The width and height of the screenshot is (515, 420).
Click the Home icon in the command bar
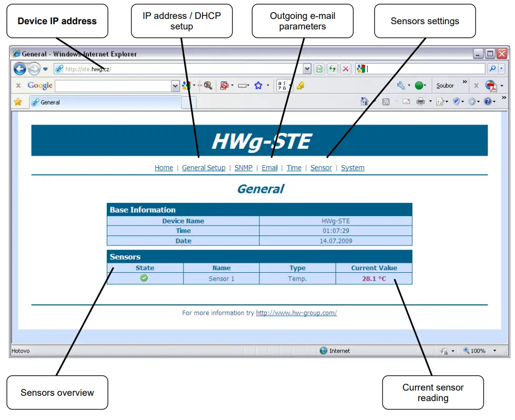364,101
